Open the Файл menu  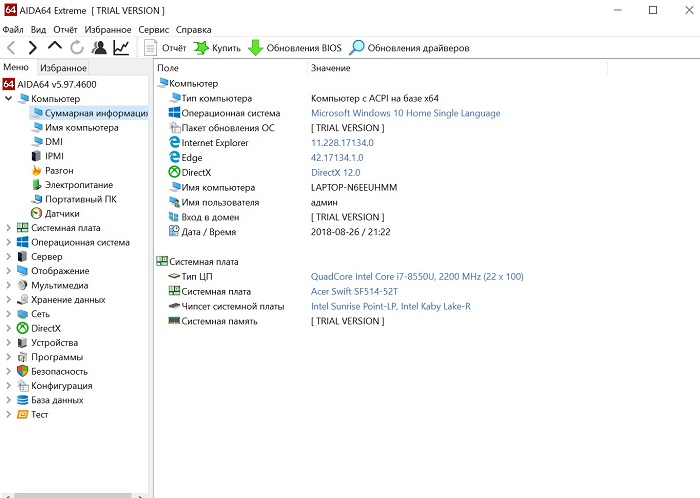tap(13, 29)
